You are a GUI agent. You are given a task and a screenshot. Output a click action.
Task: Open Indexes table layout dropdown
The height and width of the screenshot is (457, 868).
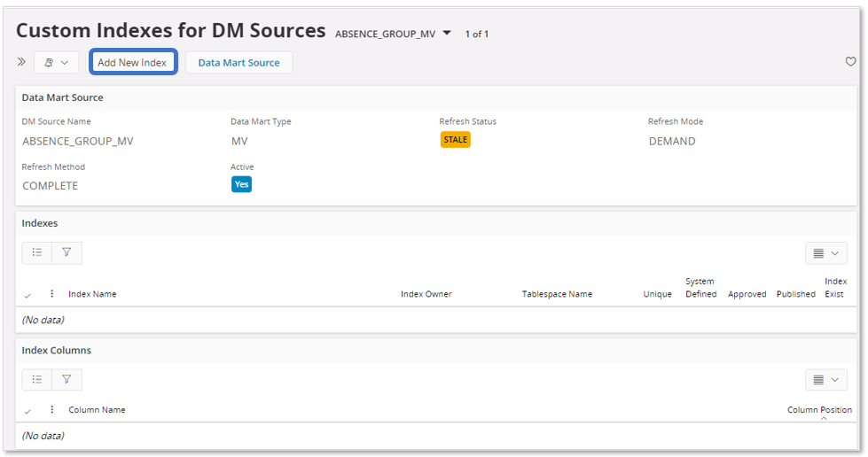click(x=826, y=253)
